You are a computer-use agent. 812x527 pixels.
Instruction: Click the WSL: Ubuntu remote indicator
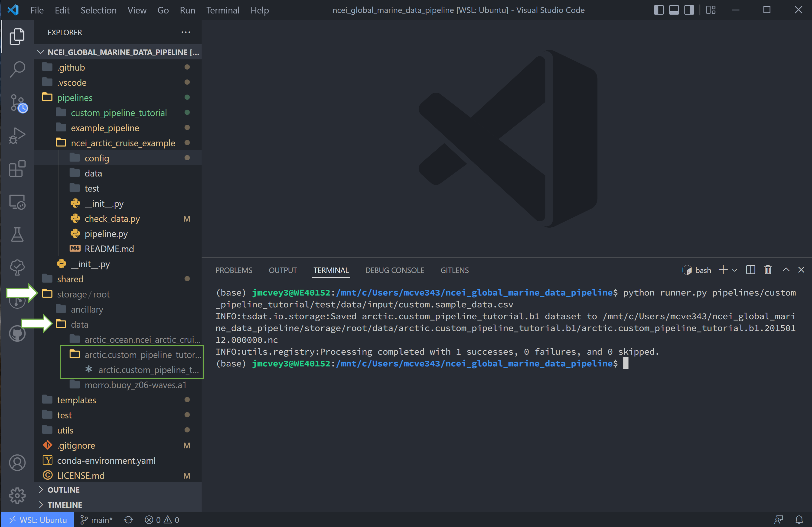coord(38,520)
